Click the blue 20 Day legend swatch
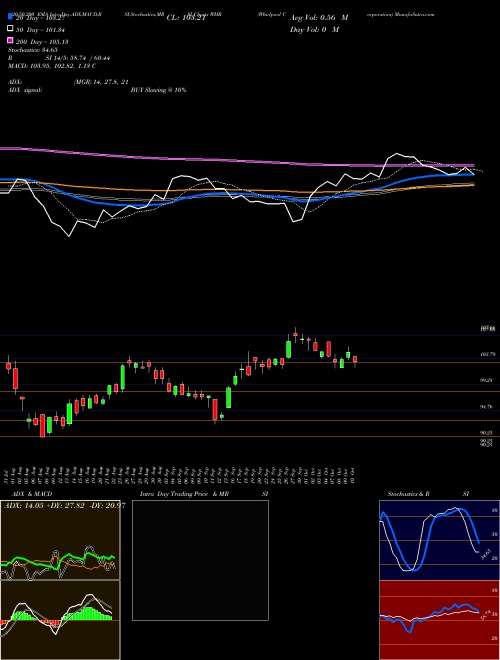This screenshot has width=500, height=660. (10, 17)
